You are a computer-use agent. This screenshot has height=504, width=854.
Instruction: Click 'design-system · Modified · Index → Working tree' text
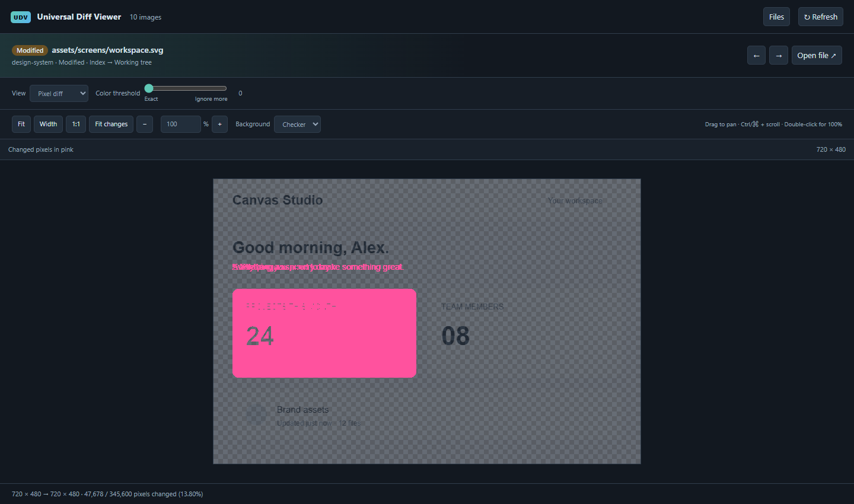[x=82, y=62]
